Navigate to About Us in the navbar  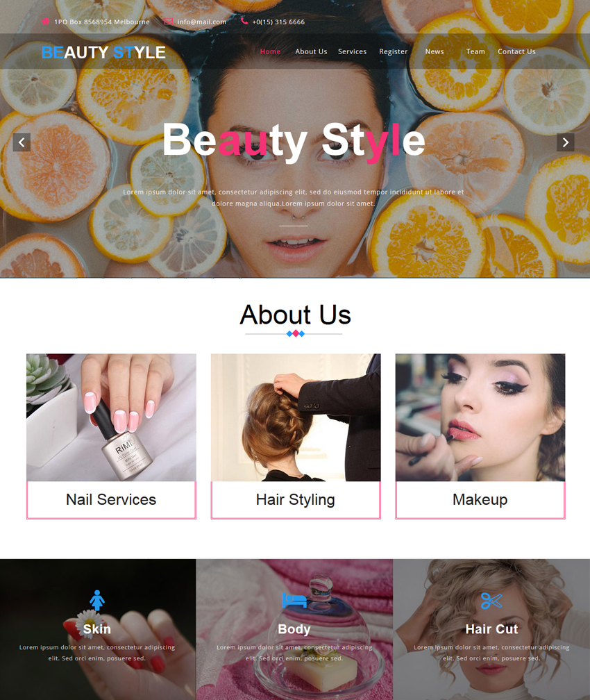pos(311,51)
